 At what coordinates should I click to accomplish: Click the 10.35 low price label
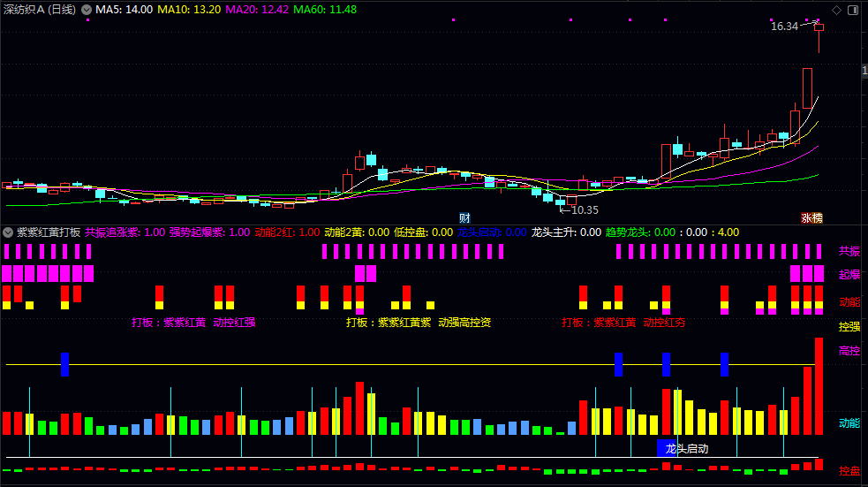point(585,210)
